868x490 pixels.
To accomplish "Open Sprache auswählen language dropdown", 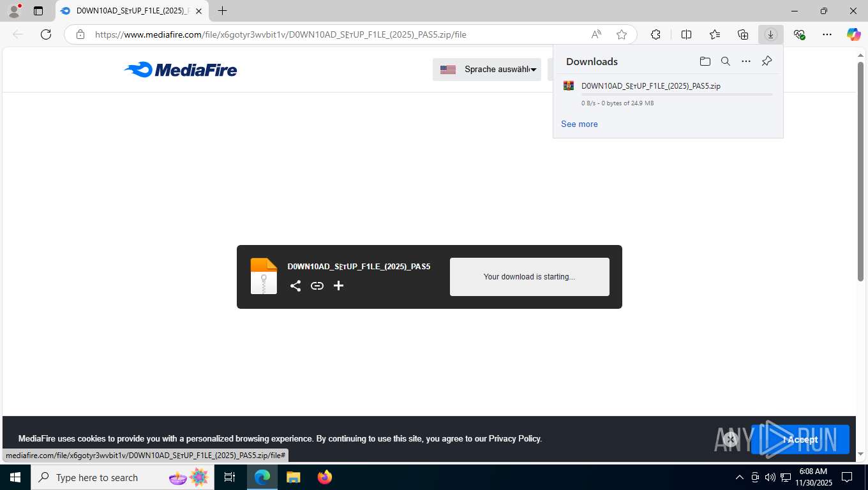I will tap(487, 70).
